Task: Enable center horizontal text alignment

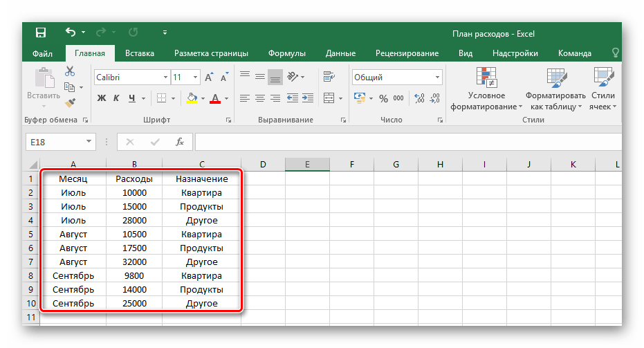Action: pos(260,98)
